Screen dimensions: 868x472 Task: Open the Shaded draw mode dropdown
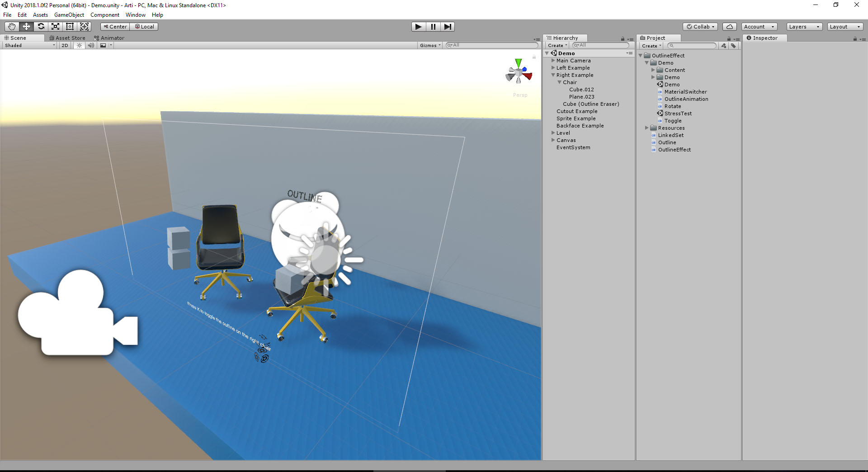[x=28, y=45]
